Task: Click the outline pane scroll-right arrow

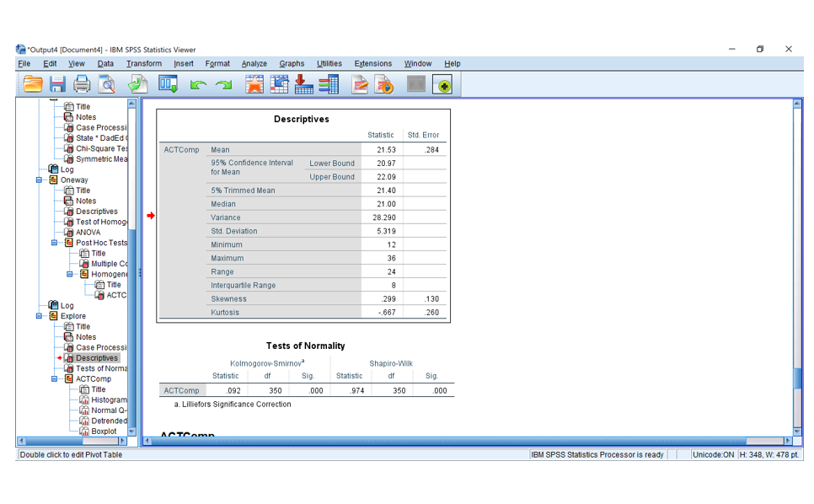Action: tap(122, 441)
